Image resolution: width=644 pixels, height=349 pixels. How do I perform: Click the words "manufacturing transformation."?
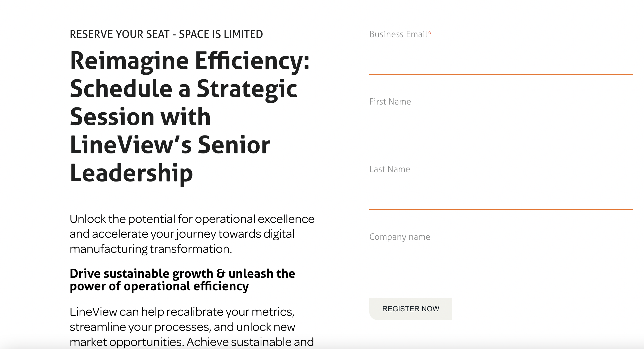tap(151, 249)
